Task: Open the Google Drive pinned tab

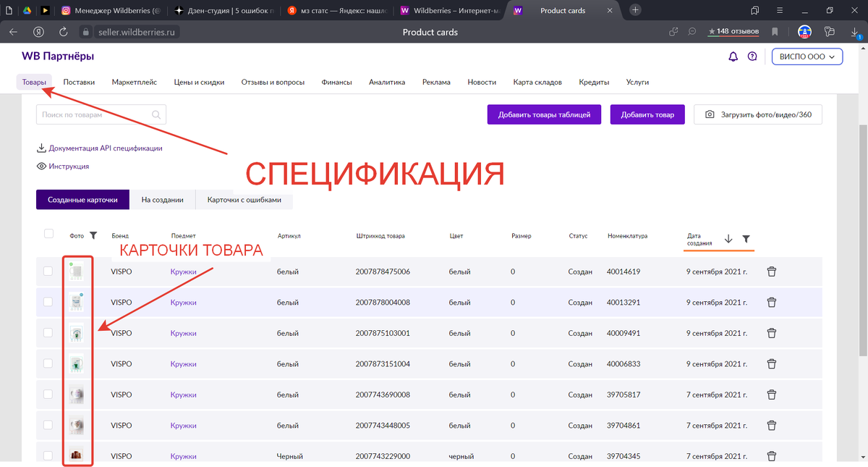Action: pos(26,10)
